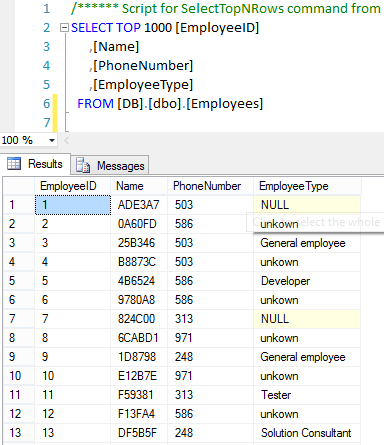Switch to the Results tab
This screenshot has height=445, width=384.
click(x=35, y=164)
